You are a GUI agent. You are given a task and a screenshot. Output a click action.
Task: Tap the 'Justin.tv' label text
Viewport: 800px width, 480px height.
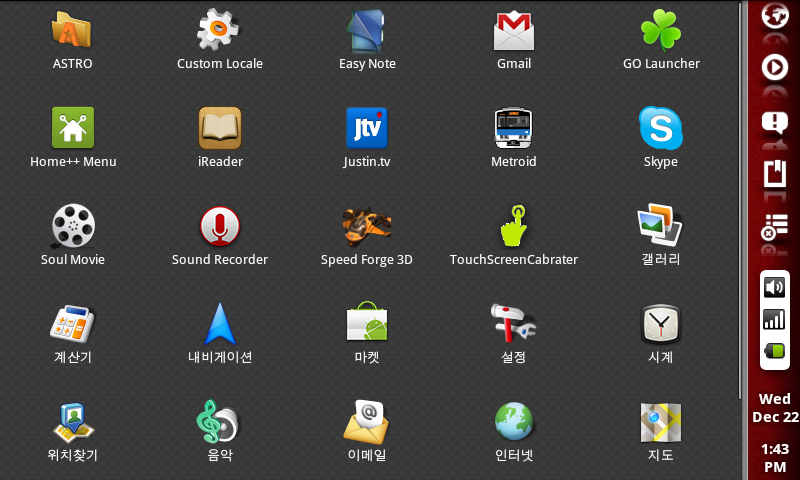click(x=367, y=162)
